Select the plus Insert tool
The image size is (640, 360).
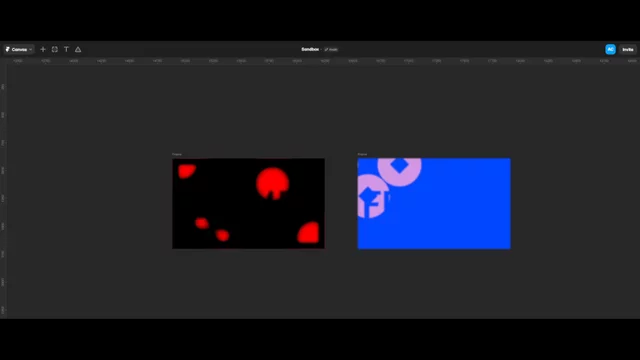[43, 49]
